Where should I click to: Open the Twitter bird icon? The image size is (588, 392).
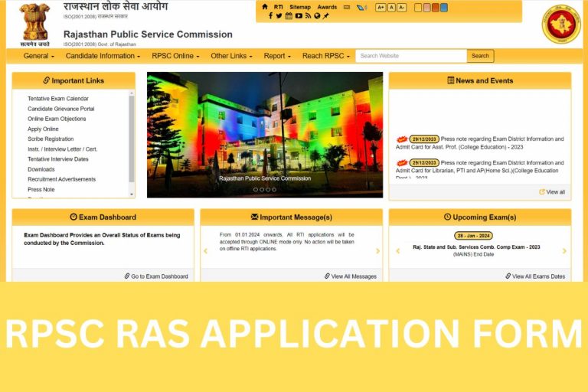[x=279, y=16]
